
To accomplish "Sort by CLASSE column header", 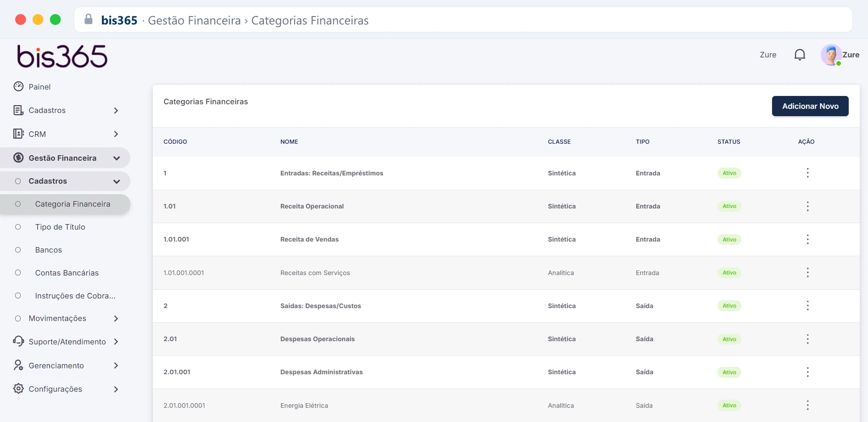I will pos(559,141).
